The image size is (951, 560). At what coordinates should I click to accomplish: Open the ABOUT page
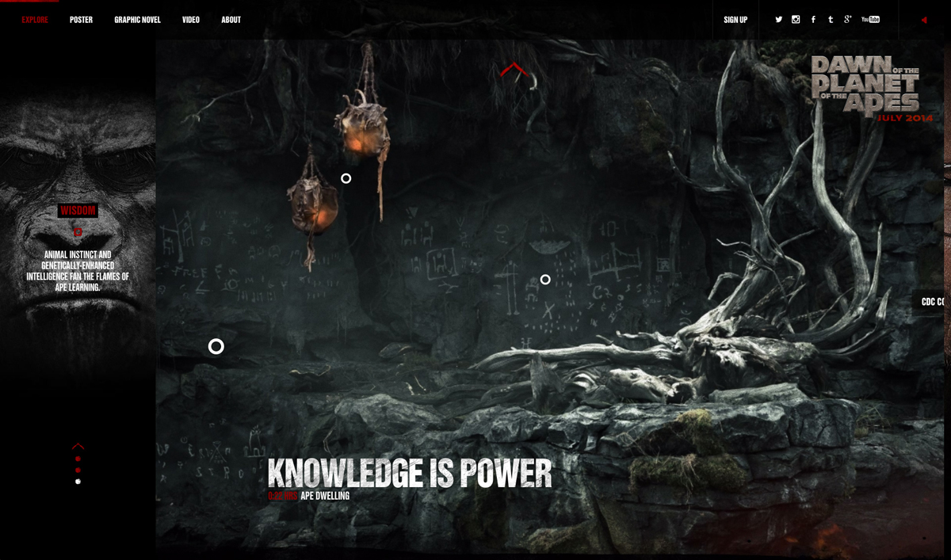[x=231, y=20]
